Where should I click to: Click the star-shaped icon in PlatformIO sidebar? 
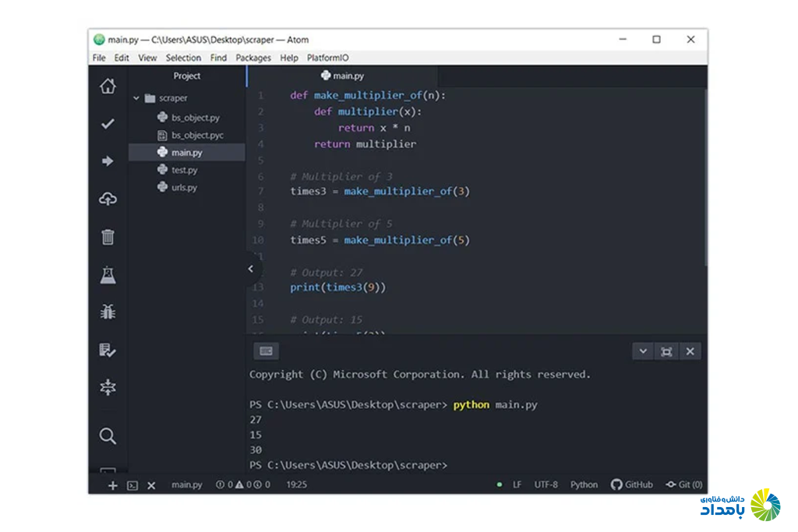pos(108,387)
